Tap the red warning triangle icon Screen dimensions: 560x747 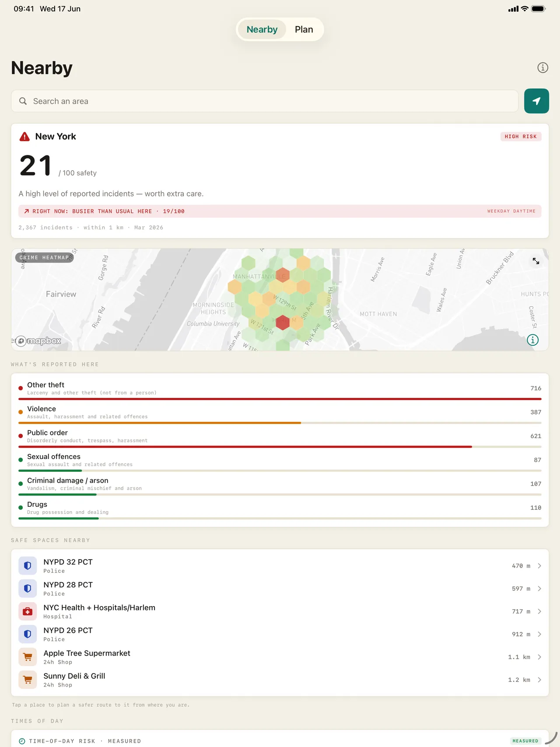tap(24, 137)
